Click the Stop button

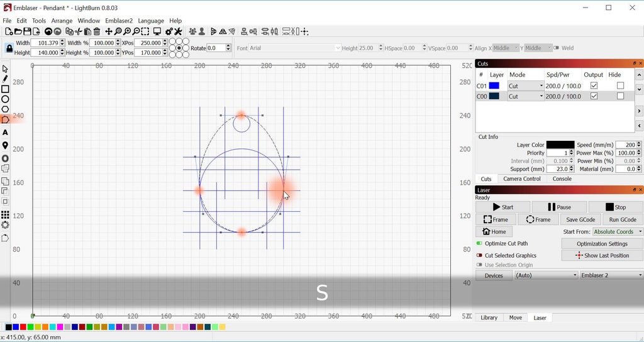(x=616, y=207)
